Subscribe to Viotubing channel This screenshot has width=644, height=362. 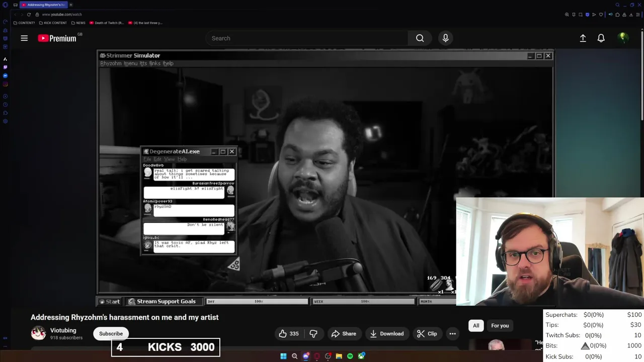coord(111,333)
